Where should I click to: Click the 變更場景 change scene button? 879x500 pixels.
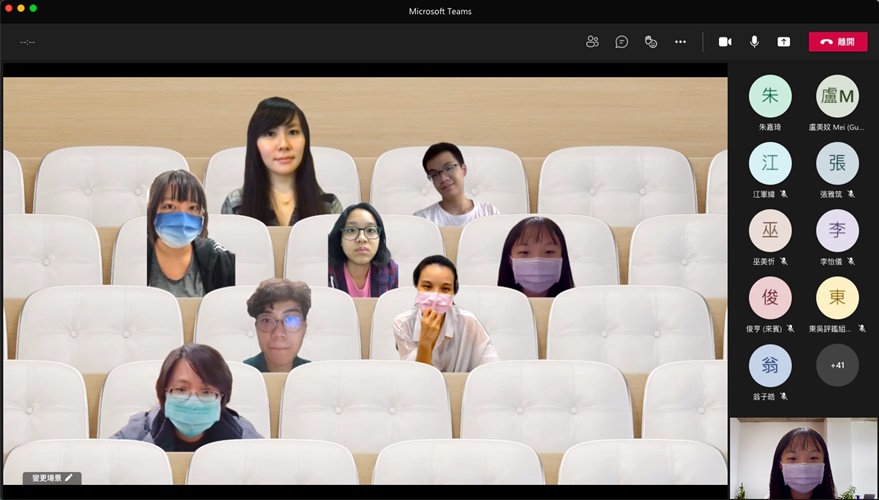pos(52,478)
